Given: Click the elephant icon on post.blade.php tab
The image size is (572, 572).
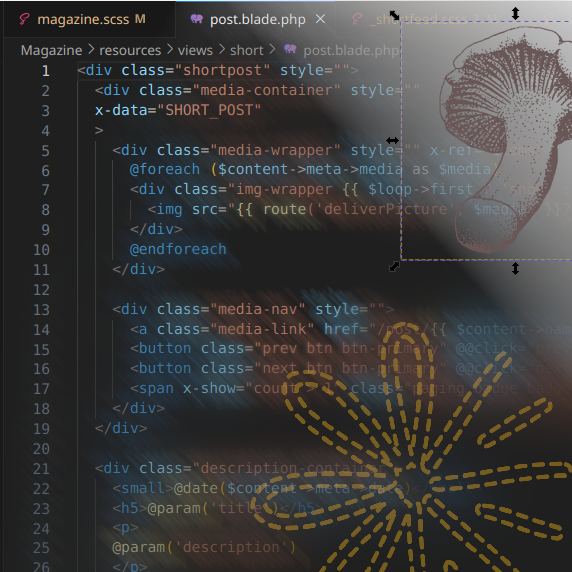Looking at the screenshot, I should [197, 19].
